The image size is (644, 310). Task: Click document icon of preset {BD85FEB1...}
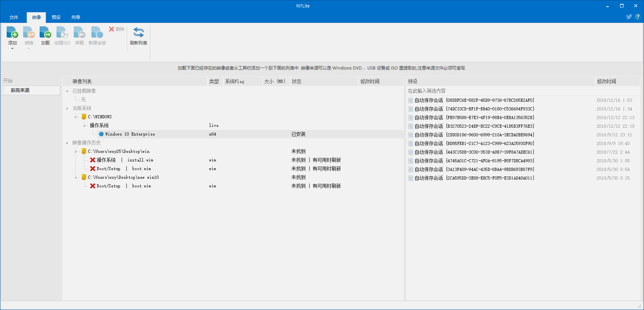tap(410, 143)
